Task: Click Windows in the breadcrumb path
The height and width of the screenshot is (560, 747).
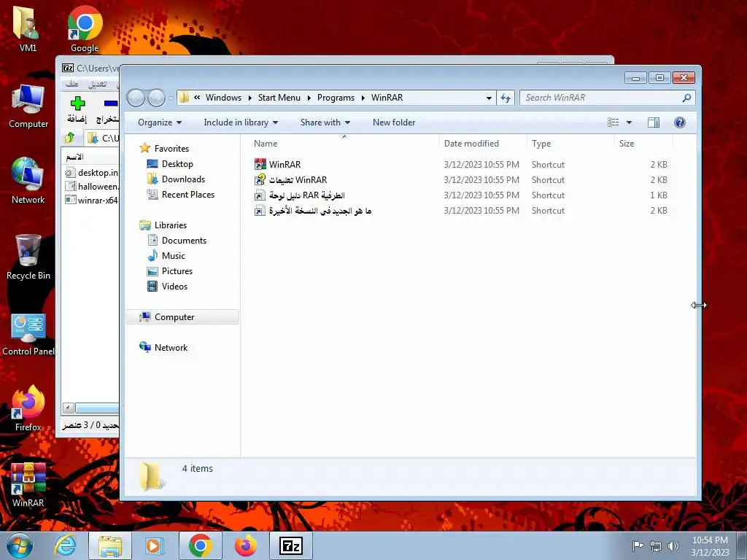Action: [x=223, y=98]
